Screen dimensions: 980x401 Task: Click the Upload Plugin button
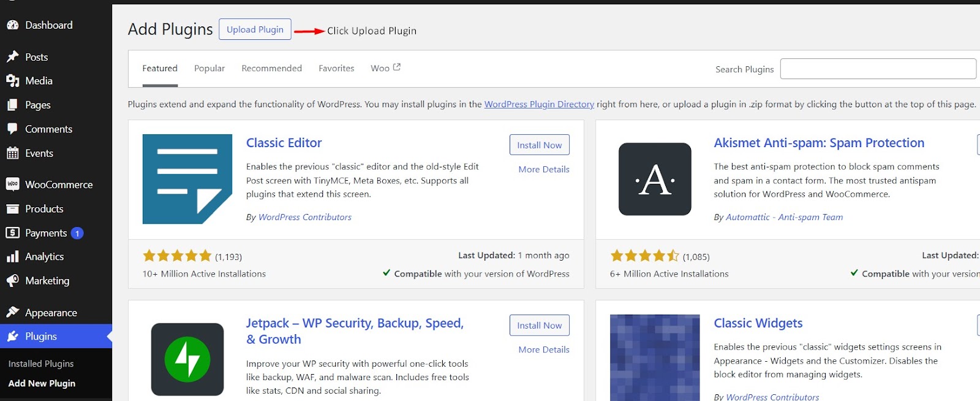click(255, 29)
